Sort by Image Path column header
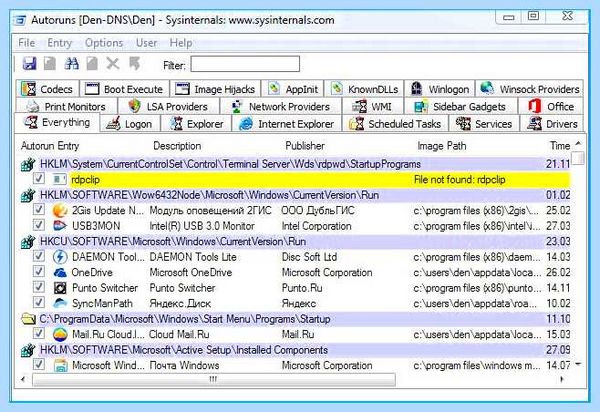 pos(442,146)
